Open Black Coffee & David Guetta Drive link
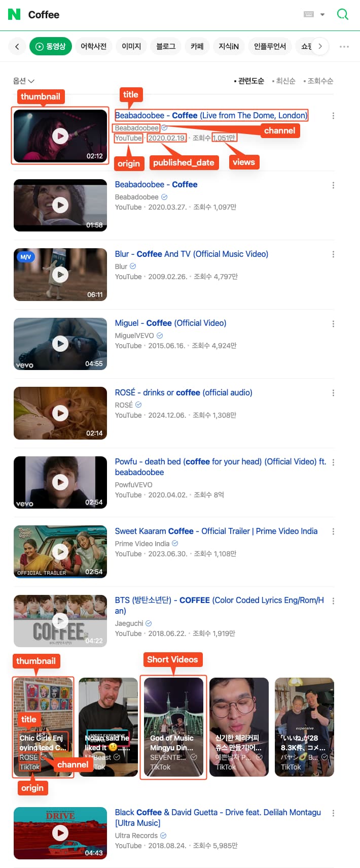The height and width of the screenshot is (868, 360). [x=218, y=818]
